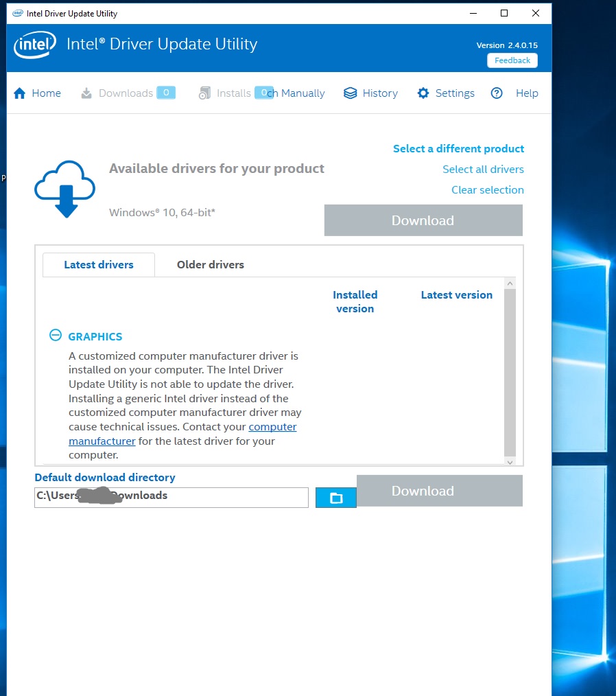This screenshot has height=696, width=616.
Task: Click the Latest version column header
Action: coord(456,294)
